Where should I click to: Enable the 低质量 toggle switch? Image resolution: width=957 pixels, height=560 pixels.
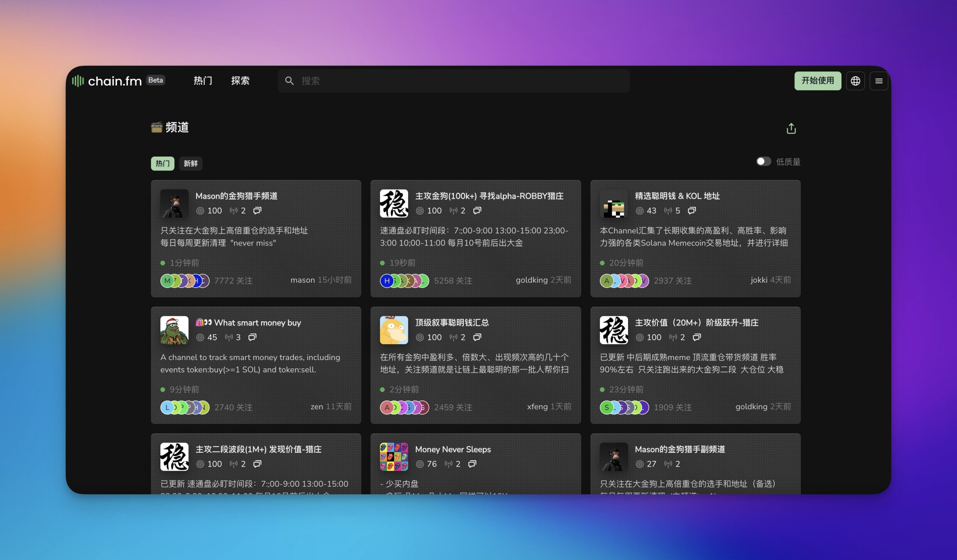coord(764,161)
